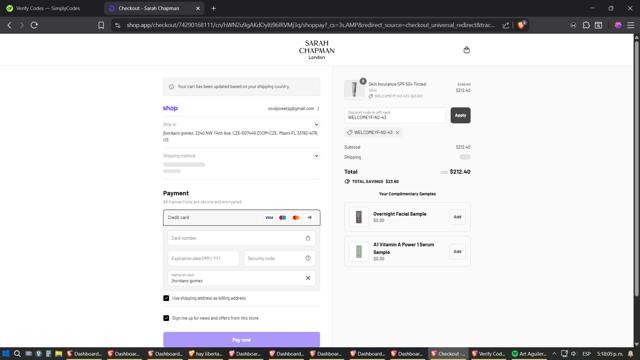Open the browser hamburger menu
Image resolution: width=640 pixels, height=360 pixels.
[631, 25]
